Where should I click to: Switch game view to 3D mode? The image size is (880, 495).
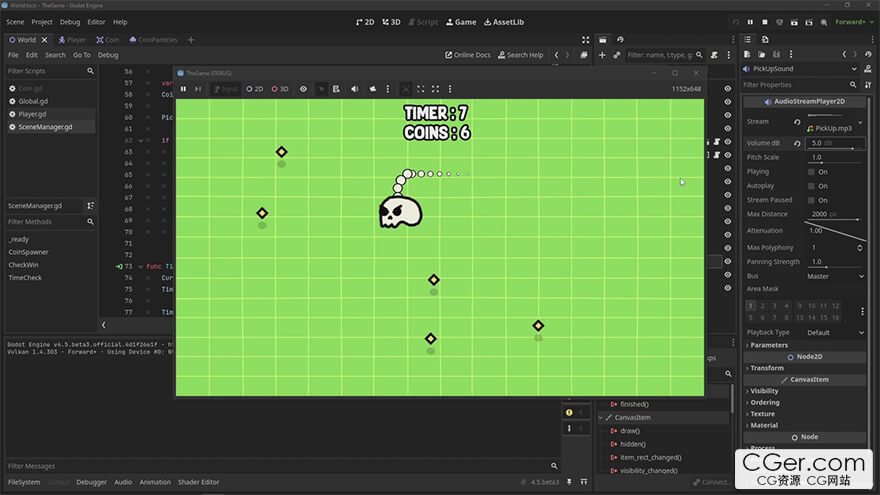point(280,89)
